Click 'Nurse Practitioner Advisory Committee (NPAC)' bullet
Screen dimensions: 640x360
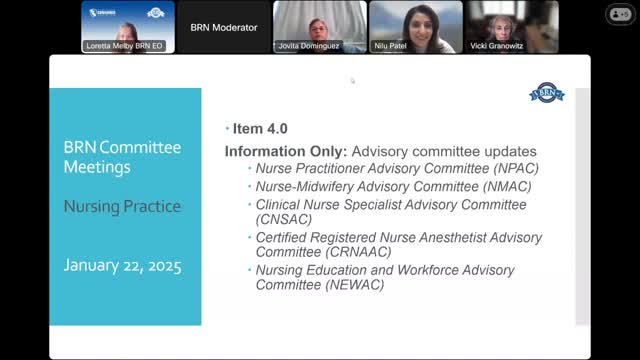[x=397, y=169]
